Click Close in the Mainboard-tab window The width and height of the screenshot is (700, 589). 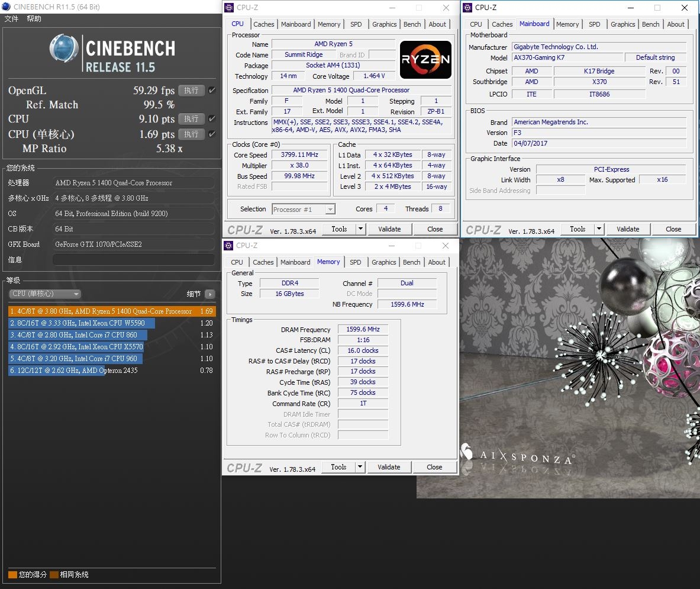tap(673, 229)
